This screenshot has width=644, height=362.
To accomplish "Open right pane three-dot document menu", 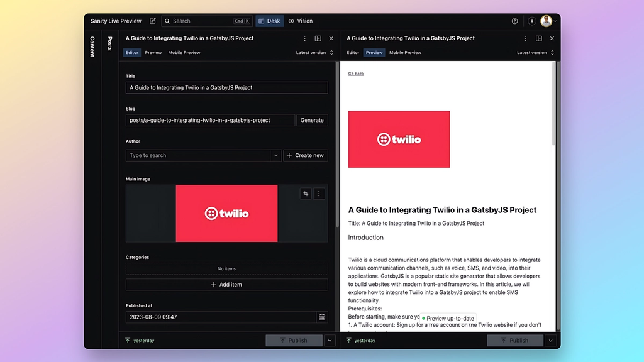I will [526, 38].
